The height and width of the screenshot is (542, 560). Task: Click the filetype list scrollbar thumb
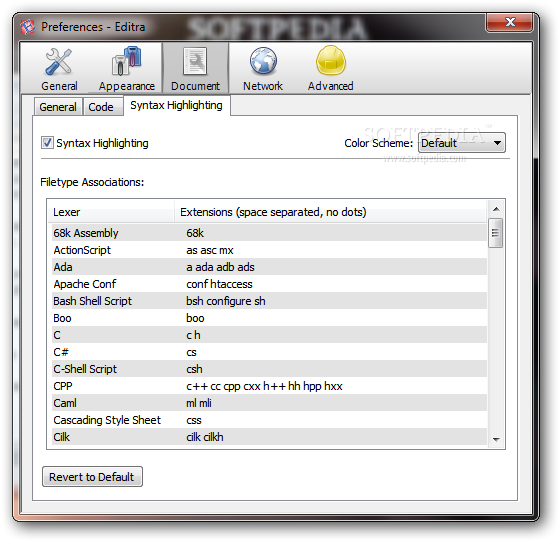495,233
